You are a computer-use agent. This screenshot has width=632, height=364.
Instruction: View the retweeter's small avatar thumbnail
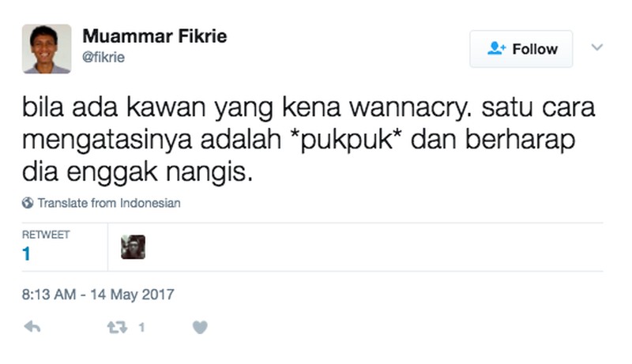(x=133, y=247)
